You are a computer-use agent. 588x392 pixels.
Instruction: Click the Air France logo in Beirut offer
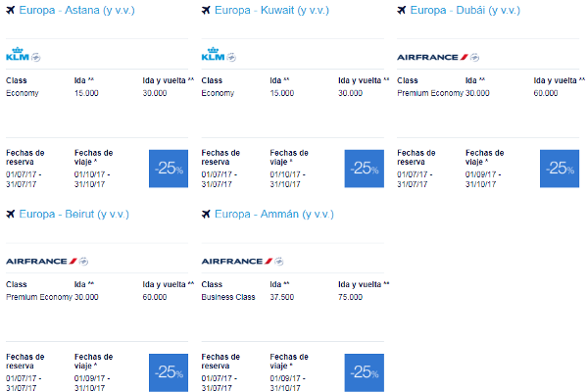click(41, 261)
